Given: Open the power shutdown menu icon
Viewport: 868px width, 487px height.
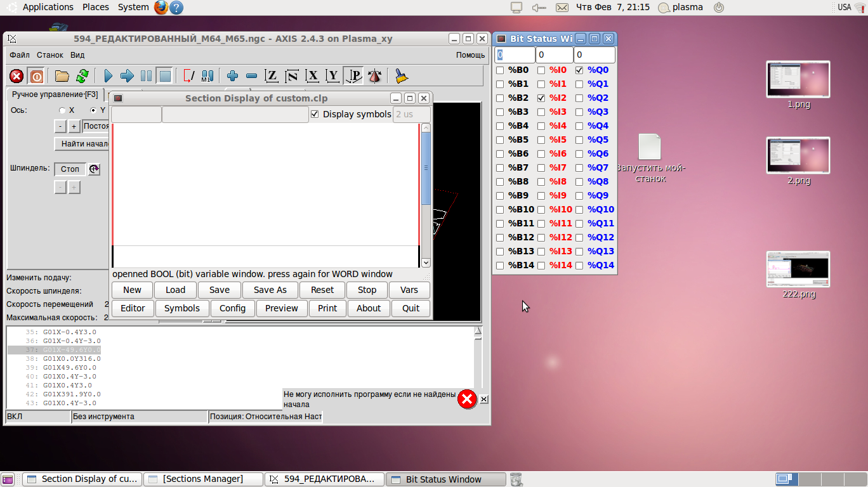Looking at the screenshot, I should tap(719, 8).
